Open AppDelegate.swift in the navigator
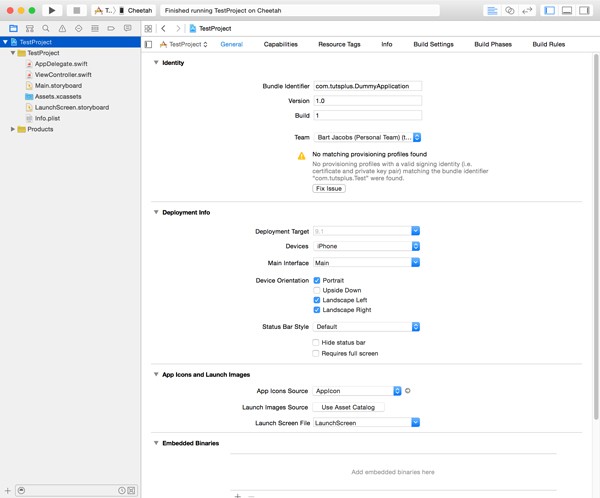Image resolution: width=600 pixels, height=498 pixels. pyautogui.click(x=61, y=64)
